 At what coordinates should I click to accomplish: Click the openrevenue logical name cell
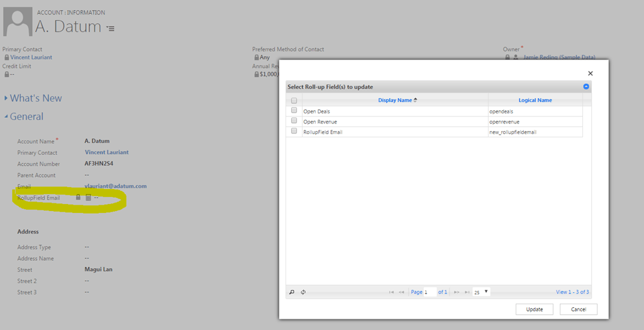click(x=535, y=122)
